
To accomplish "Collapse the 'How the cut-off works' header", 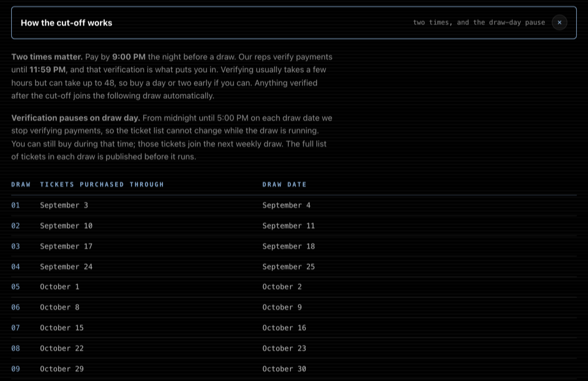I will pos(293,22).
